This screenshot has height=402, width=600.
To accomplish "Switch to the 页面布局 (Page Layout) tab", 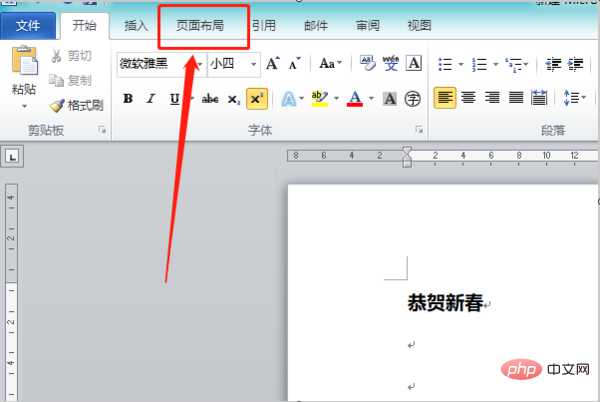I will [203, 27].
